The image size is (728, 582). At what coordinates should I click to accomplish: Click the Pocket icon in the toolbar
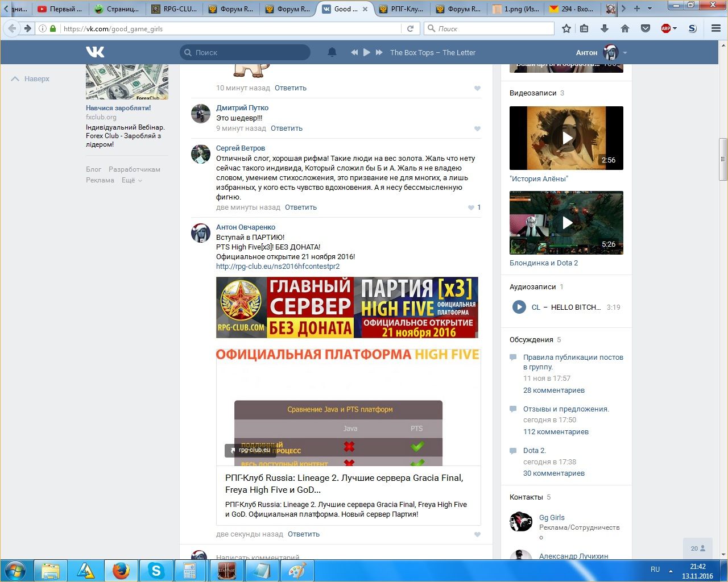[646, 28]
